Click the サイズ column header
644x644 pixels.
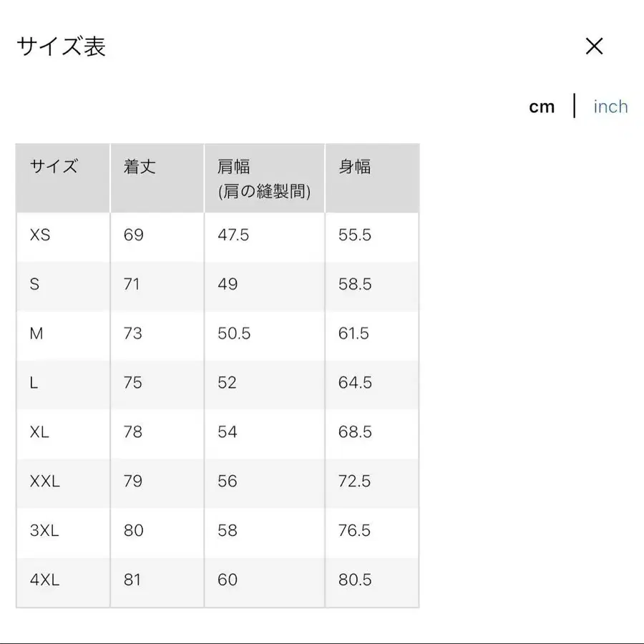coord(54,167)
